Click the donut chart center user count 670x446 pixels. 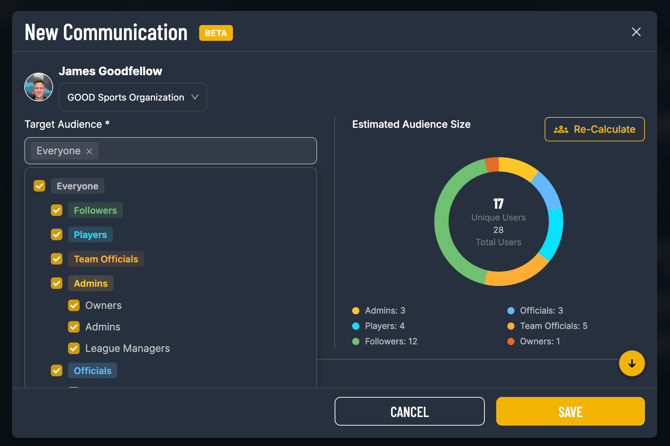click(498, 204)
